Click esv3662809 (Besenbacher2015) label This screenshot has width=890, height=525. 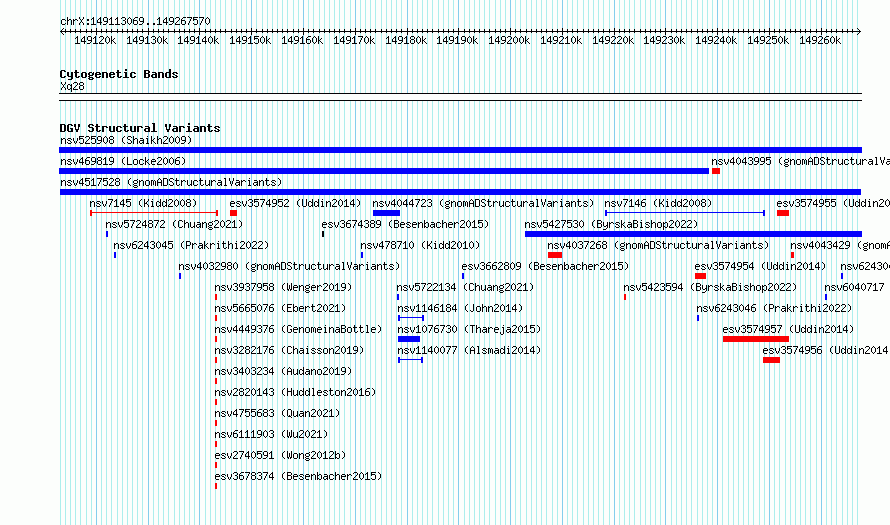click(545, 266)
